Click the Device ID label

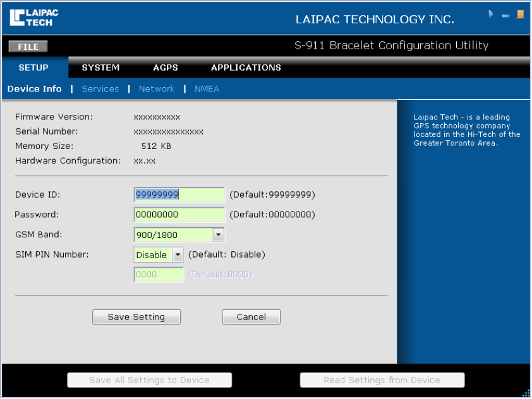point(38,194)
